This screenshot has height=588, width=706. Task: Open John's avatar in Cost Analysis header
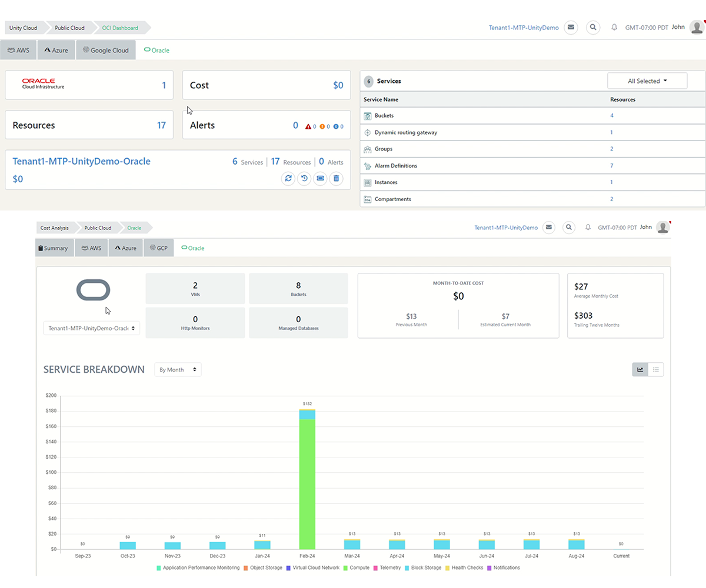click(663, 227)
